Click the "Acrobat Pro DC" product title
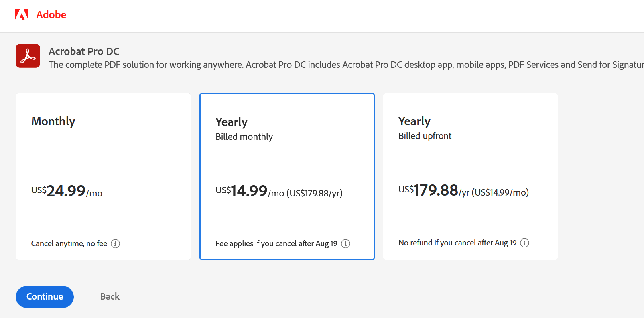The width and height of the screenshot is (644, 318). pyautogui.click(x=84, y=51)
